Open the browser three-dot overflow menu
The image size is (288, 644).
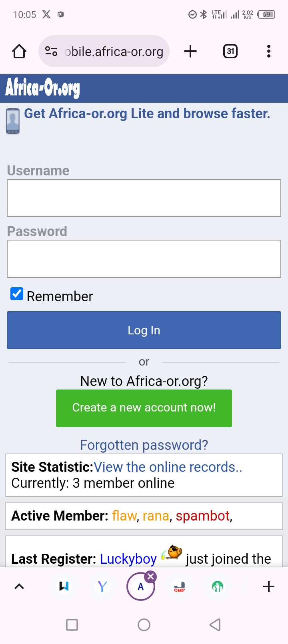268,52
